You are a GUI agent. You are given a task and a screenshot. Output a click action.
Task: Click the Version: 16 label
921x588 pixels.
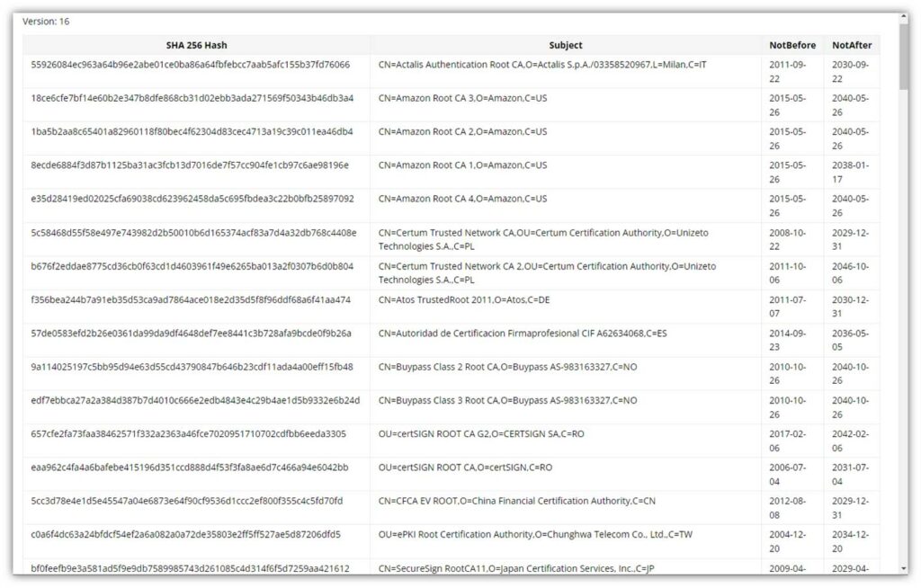46,22
